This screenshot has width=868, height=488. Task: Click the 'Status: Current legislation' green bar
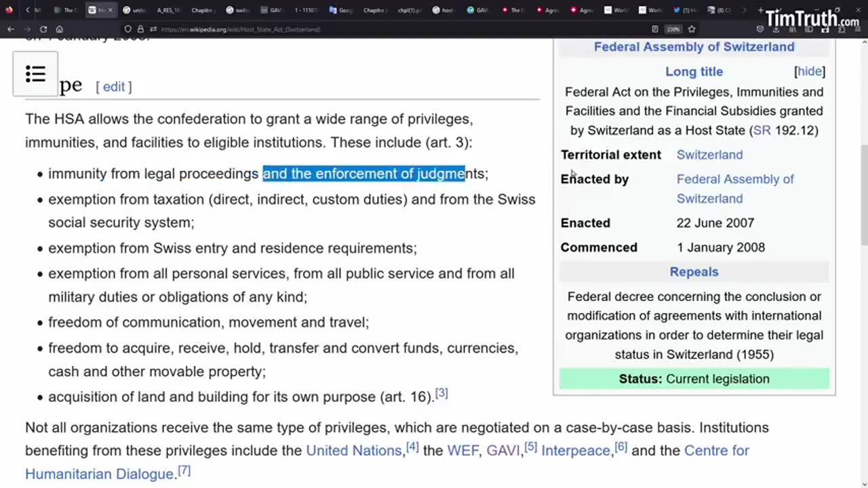point(694,379)
